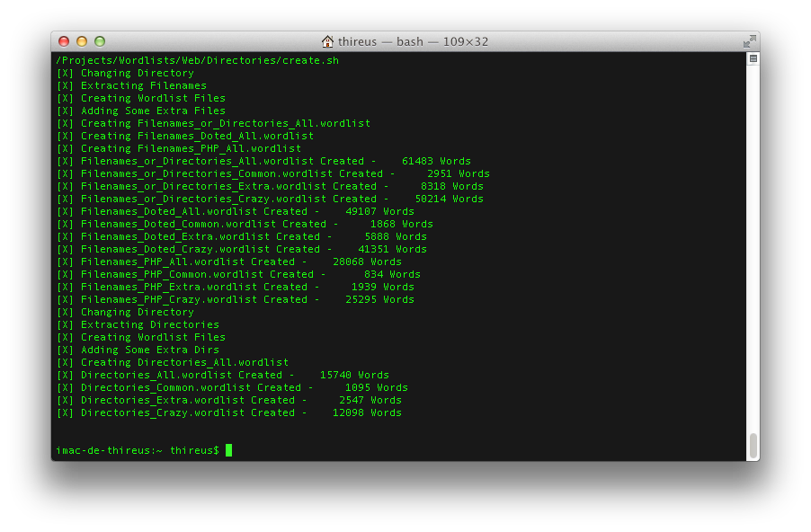Click the '61483 Words' value
The width and height of the screenshot is (811, 532).
pos(437,161)
